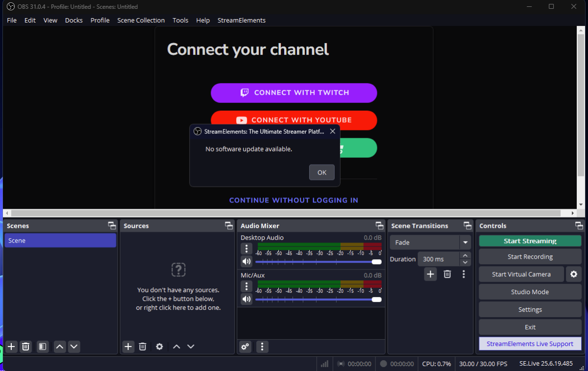Adjust Mic/Aux volume slider
The image size is (588, 371).
[318, 299]
